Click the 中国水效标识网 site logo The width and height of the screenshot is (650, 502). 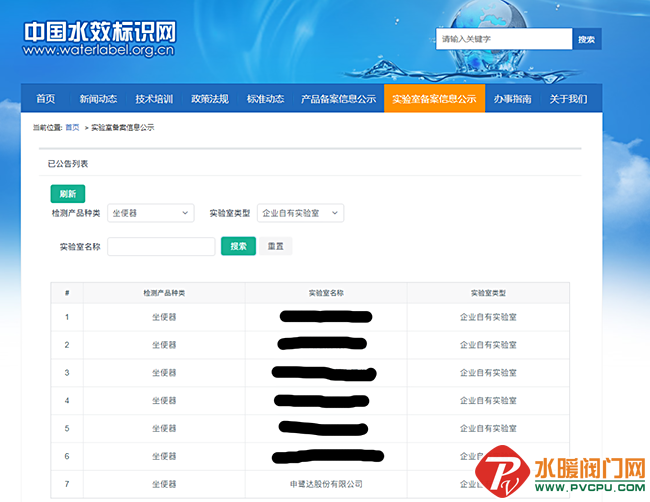click(99, 39)
